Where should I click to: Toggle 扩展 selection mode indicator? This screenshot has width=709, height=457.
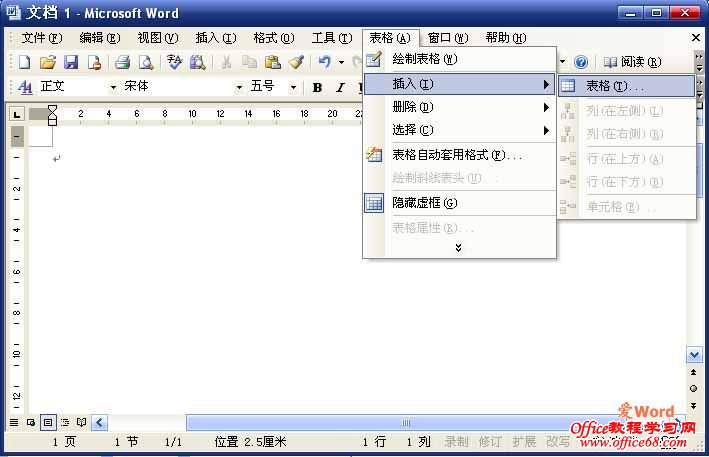click(524, 442)
